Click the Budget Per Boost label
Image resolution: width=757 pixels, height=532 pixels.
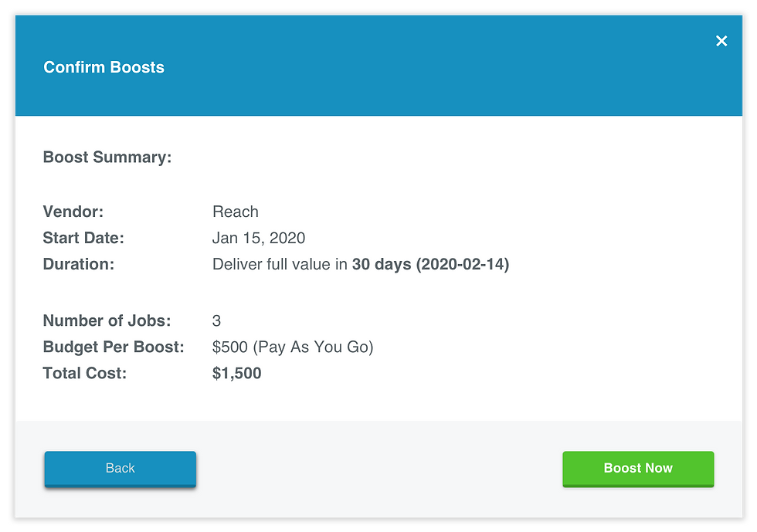114,347
